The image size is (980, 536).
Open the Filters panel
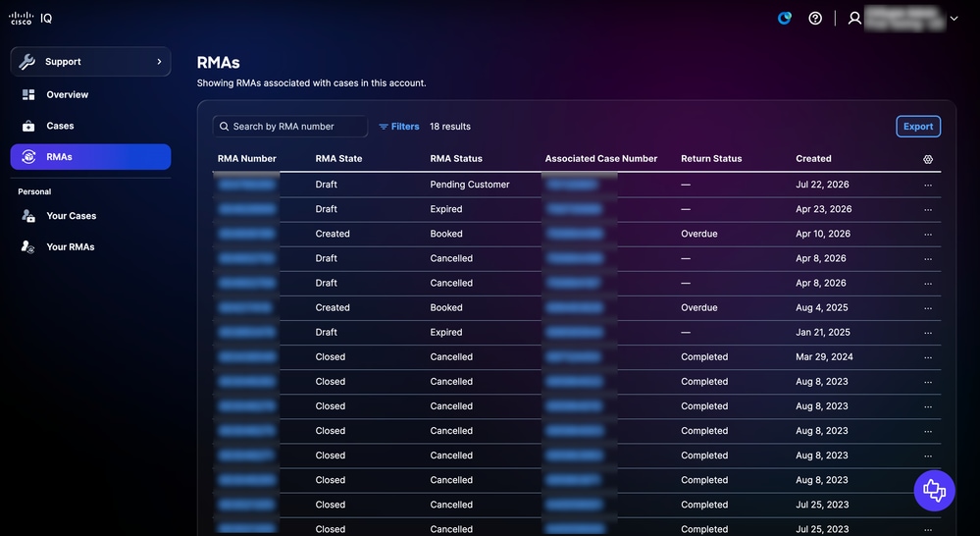(x=398, y=127)
